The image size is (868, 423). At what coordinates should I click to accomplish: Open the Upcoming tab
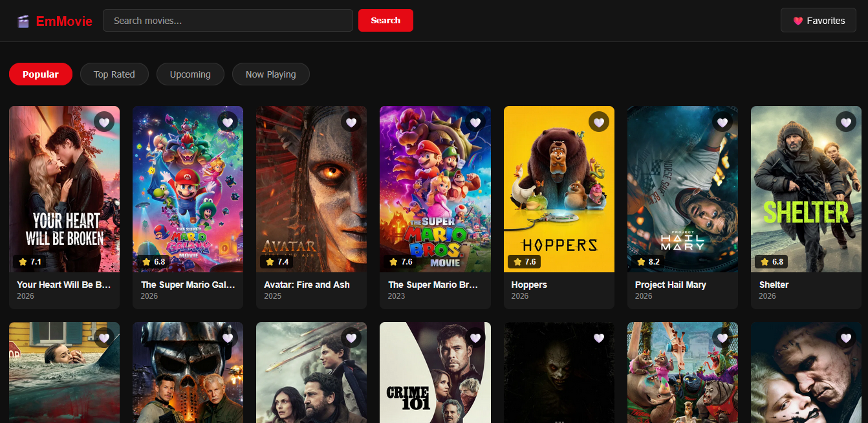(x=190, y=74)
